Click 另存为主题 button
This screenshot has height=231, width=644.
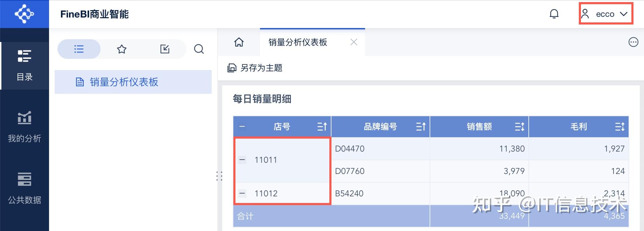coord(255,68)
